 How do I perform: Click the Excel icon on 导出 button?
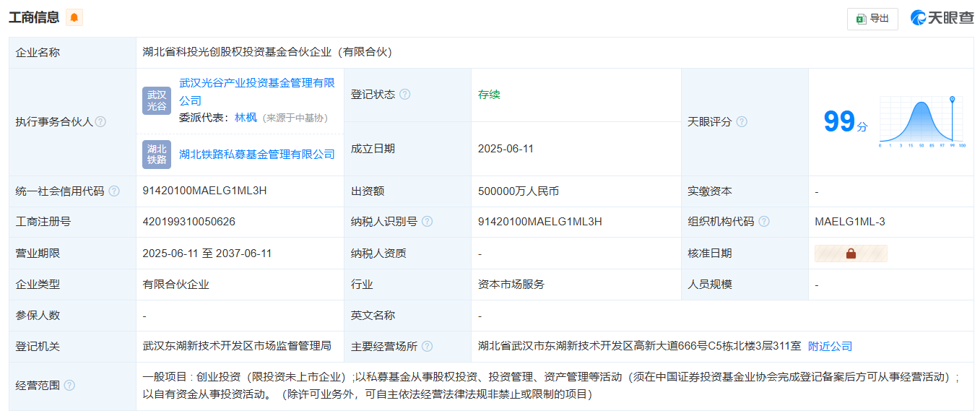(x=861, y=19)
